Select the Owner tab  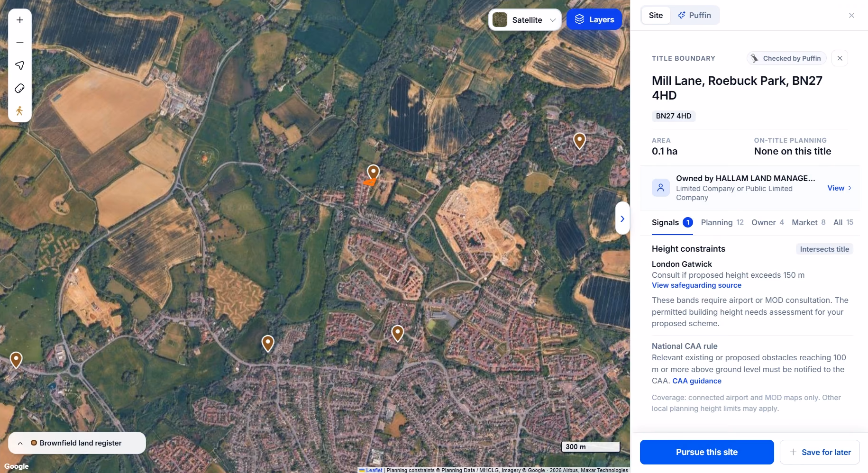(x=767, y=223)
